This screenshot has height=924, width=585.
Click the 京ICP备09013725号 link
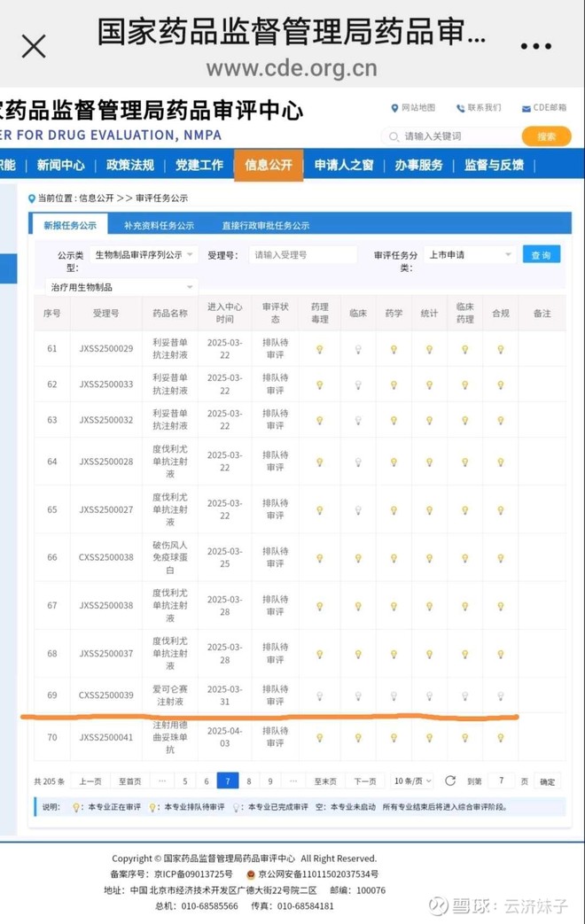(x=193, y=874)
